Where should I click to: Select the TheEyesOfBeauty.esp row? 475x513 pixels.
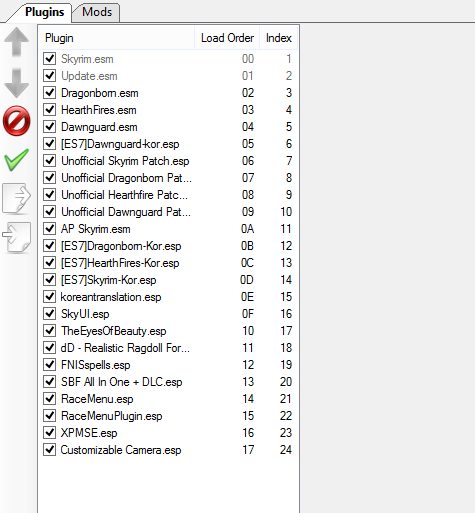coord(168,331)
